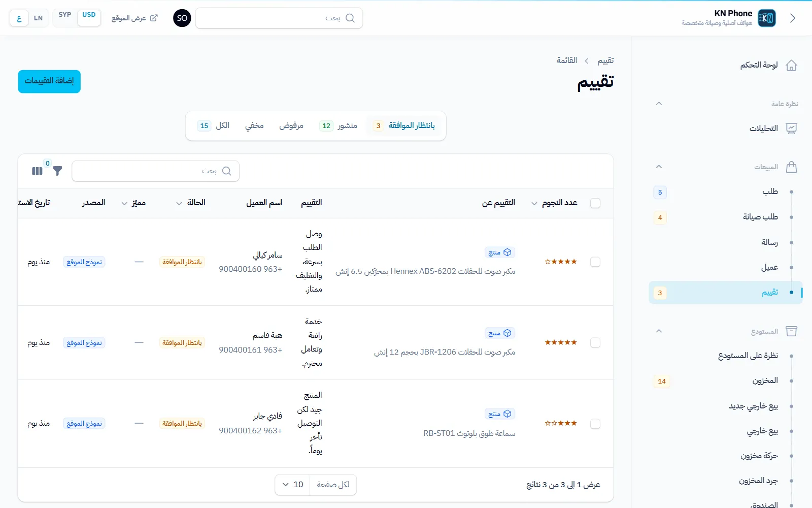Click the KN Phone logo
Image resolution: width=812 pixels, height=508 pixels.
coord(766,18)
